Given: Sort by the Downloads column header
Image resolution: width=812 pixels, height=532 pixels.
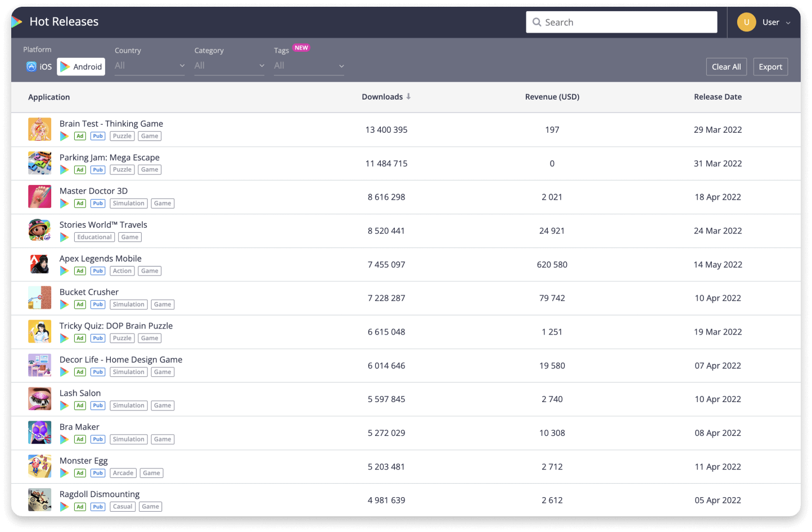Looking at the screenshot, I should click(x=382, y=97).
